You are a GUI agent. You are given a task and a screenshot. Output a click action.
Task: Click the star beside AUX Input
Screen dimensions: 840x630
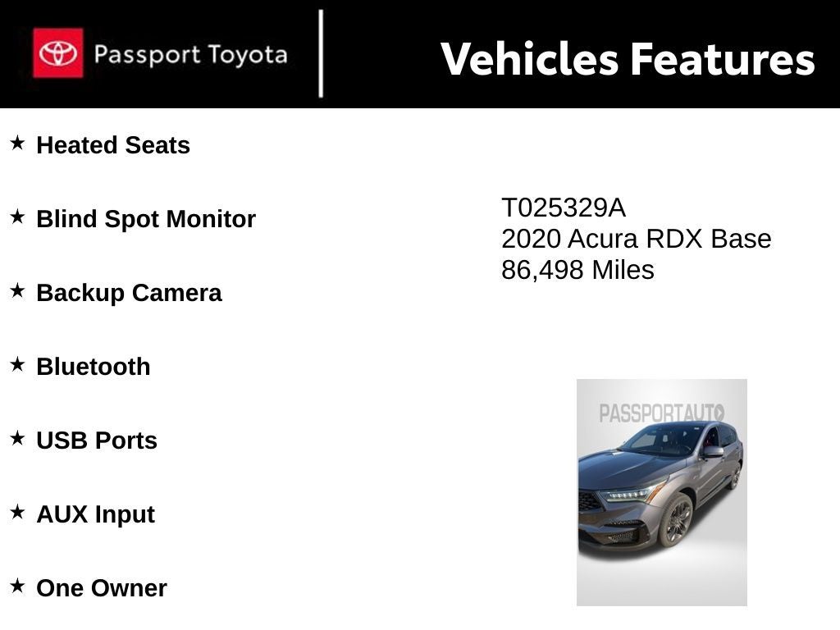click(x=17, y=513)
